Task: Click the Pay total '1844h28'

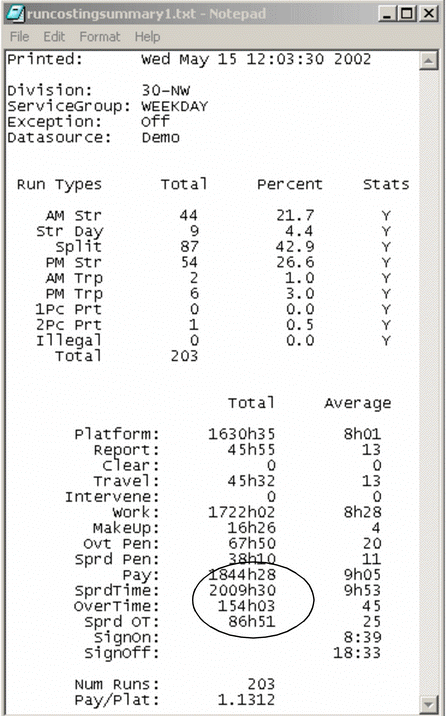Action: [242, 575]
